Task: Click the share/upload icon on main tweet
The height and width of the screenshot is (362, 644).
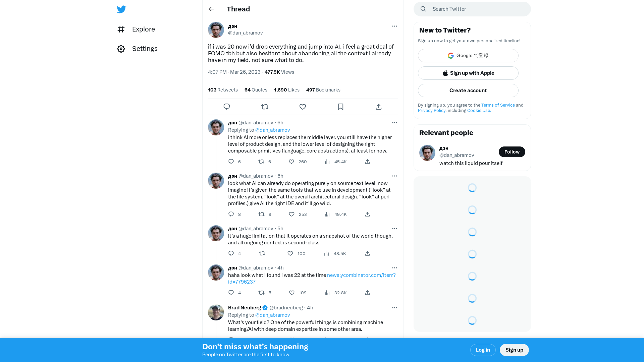Action: coord(378,107)
